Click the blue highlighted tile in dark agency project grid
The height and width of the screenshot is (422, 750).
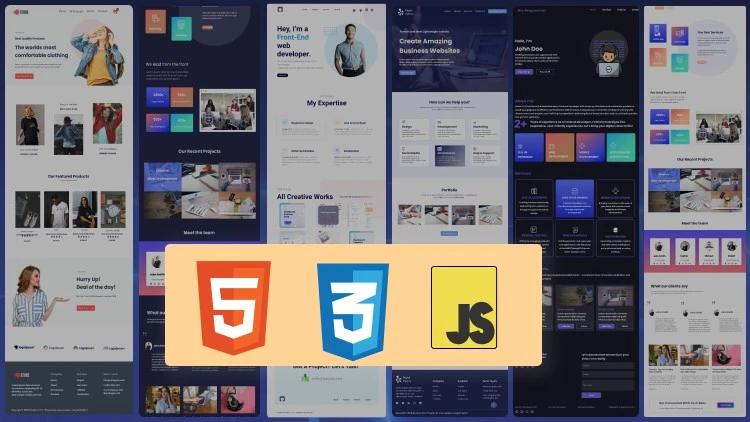163,177
